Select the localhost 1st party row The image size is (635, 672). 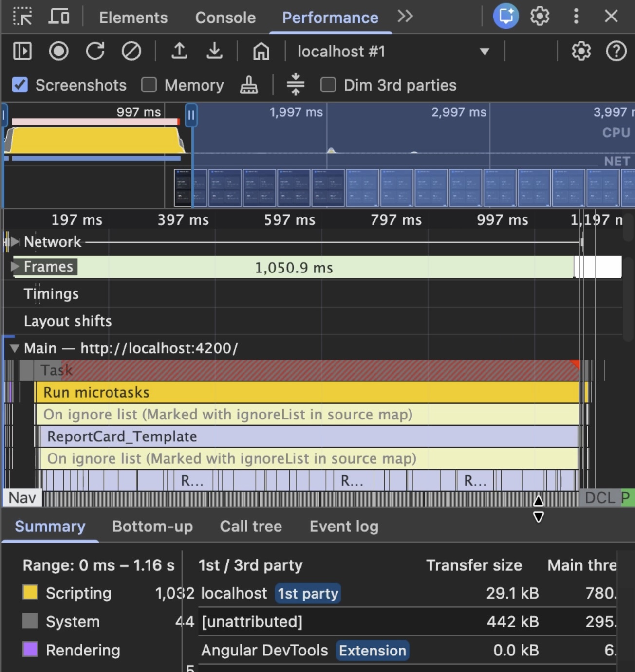pyautogui.click(x=408, y=593)
